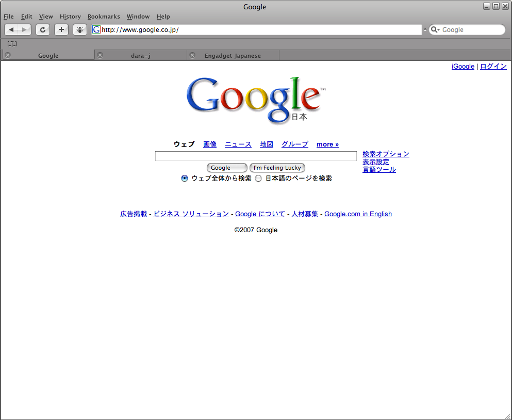The width and height of the screenshot is (512, 420).
Task: Click I'm Feeling Lucky button
Action: pos(277,168)
